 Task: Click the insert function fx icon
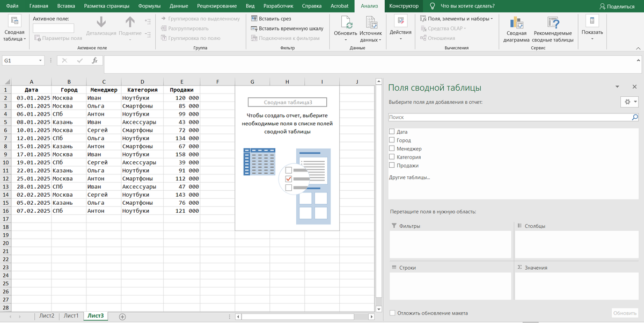coord(94,61)
